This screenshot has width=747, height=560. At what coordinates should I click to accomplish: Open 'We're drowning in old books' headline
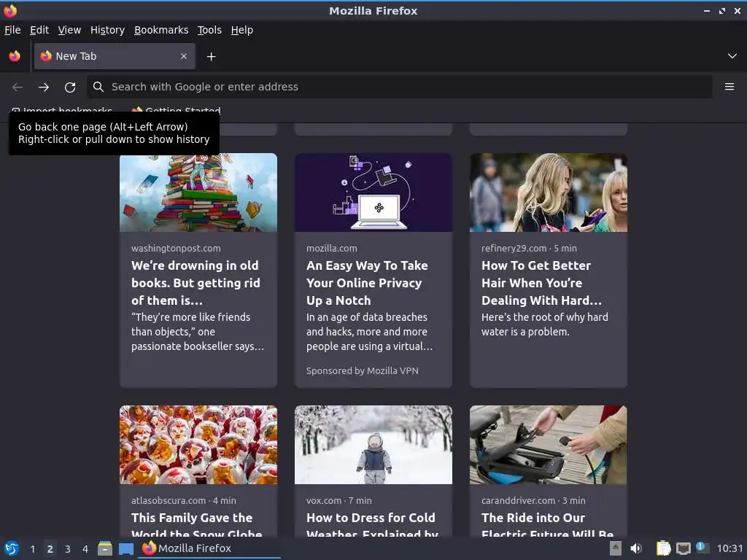pyautogui.click(x=196, y=283)
